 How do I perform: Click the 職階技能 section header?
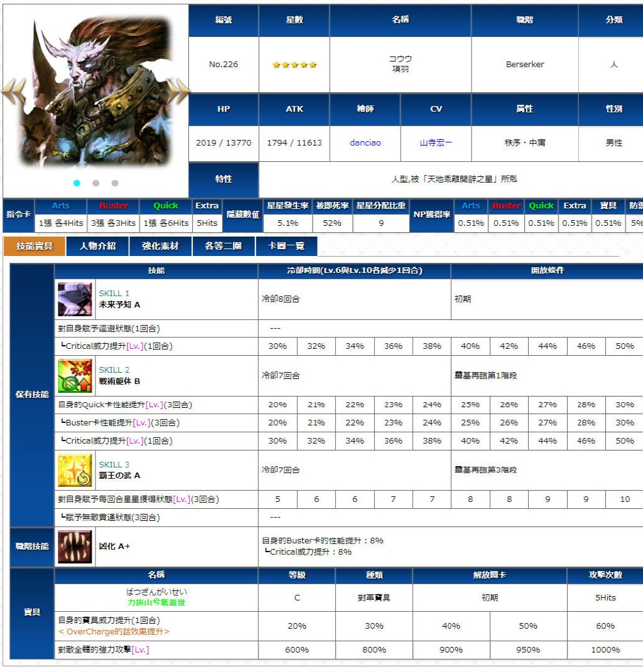coord(32,547)
